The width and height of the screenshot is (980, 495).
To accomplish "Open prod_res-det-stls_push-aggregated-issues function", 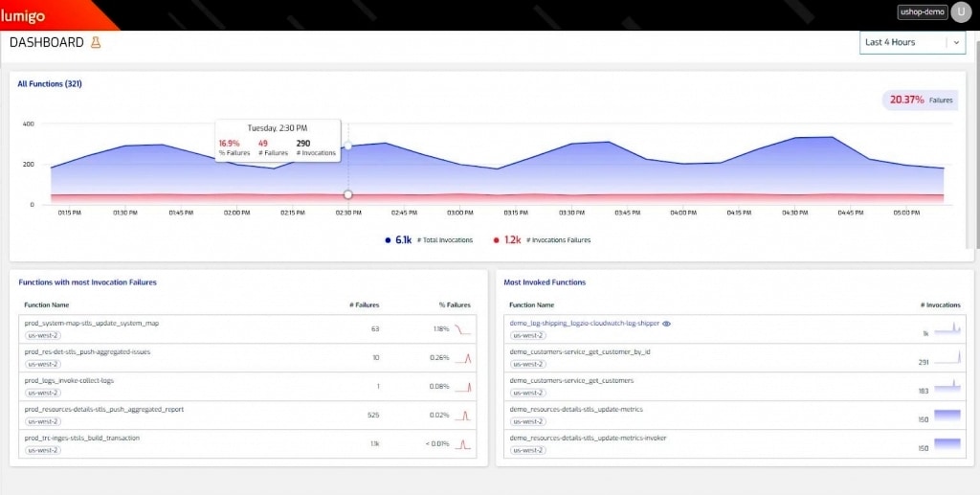I will 87,352.
